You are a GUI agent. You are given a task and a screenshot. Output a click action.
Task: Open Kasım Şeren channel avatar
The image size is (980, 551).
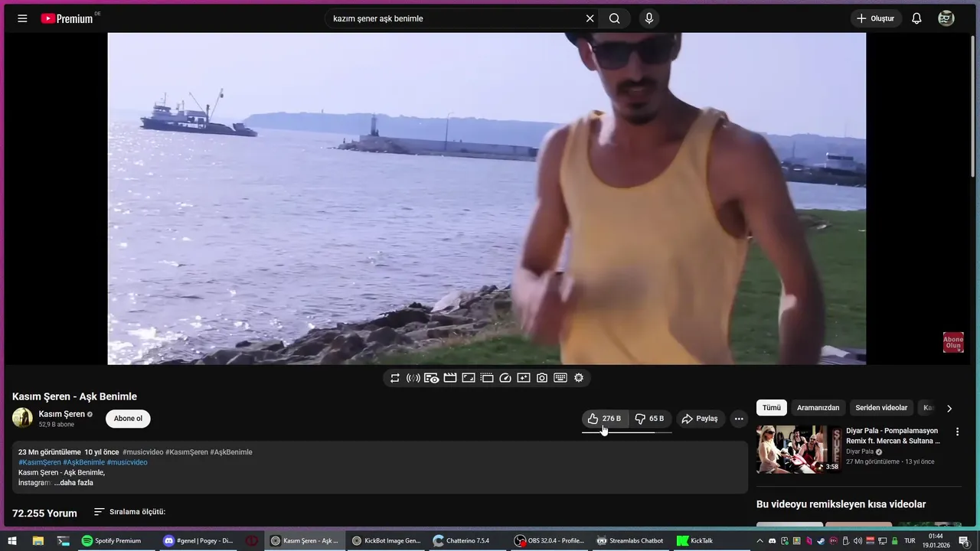[22, 418]
